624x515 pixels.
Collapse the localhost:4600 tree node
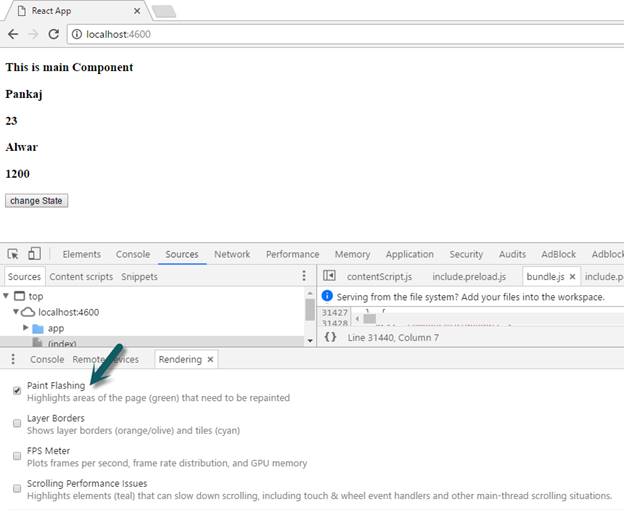tap(16, 312)
